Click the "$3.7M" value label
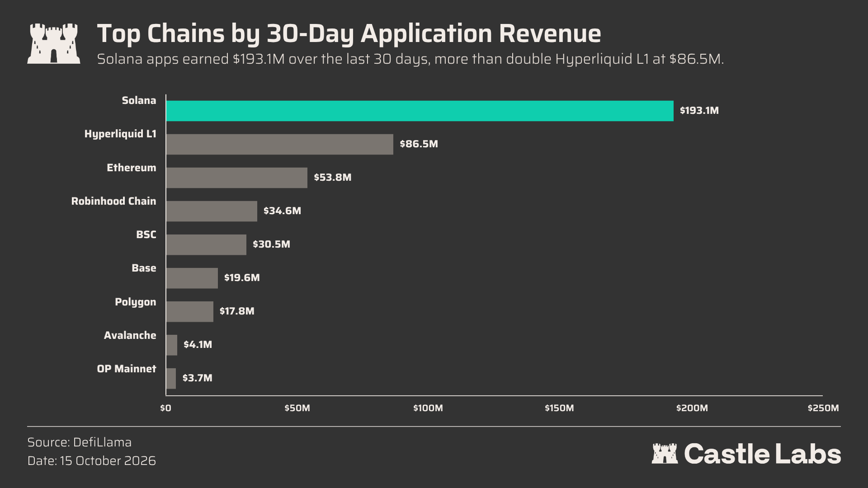Screen dimensions: 868x488 [x=197, y=378]
